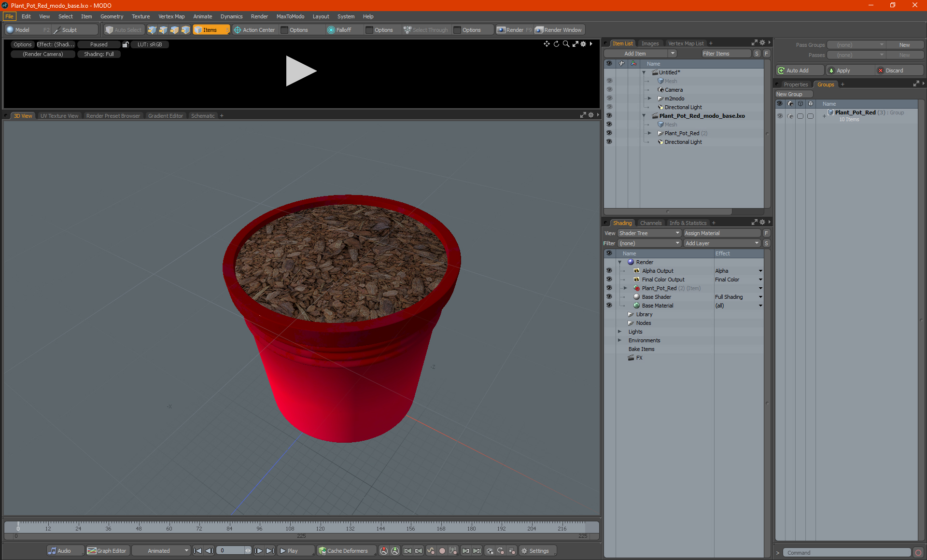Image resolution: width=927 pixels, height=560 pixels.
Task: Switch to the UV Texture View tab
Action: click(x=59, y=116)
